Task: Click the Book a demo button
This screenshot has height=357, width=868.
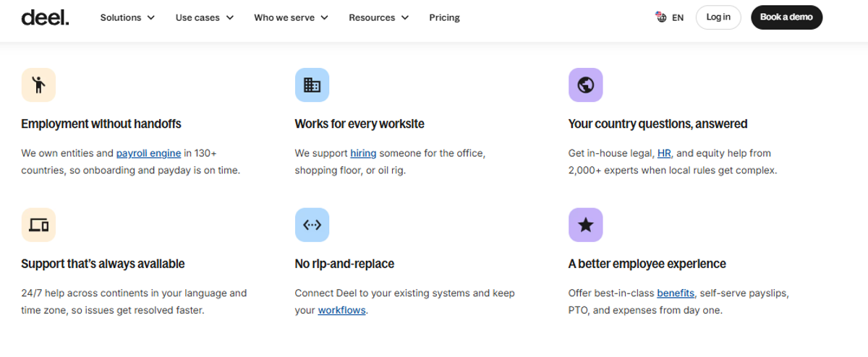Action: [x=786, y=17]
